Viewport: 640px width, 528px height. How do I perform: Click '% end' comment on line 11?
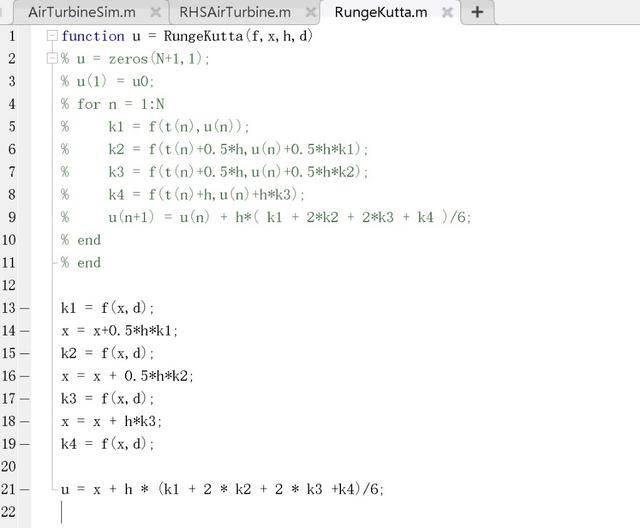[x=81, y=262]
